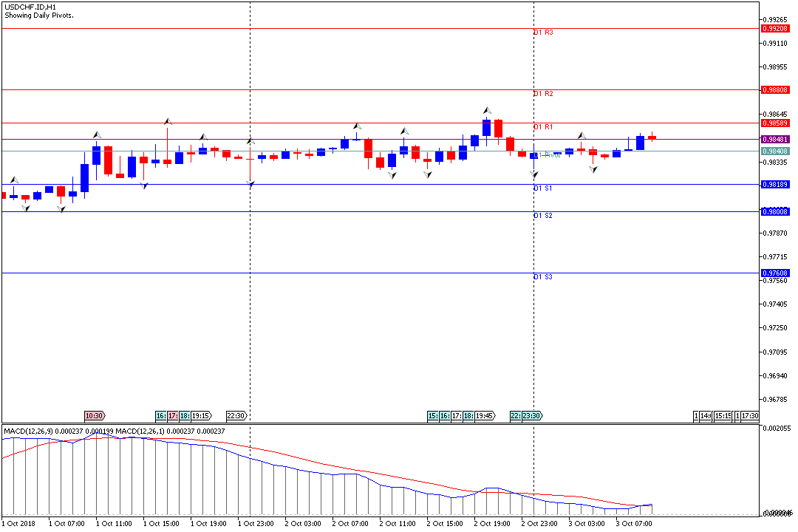Select the '1 Oct 23:00' time axis label

click(x=256, y=524)
